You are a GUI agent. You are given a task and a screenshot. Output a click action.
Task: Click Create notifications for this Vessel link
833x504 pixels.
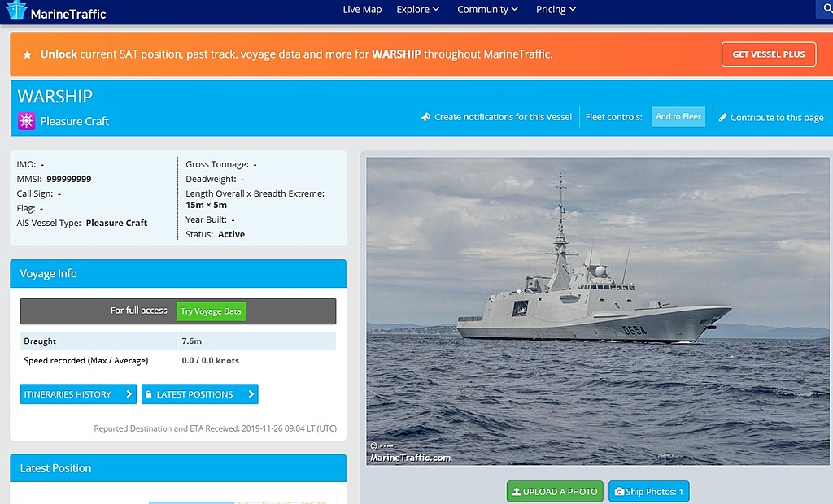coord(503,117)
